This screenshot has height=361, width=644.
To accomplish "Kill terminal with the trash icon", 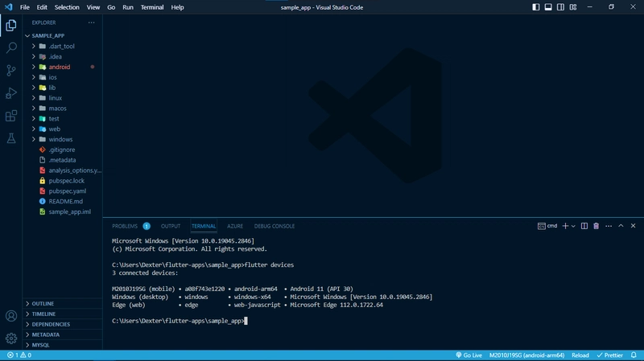I will [x=597, y=226].
